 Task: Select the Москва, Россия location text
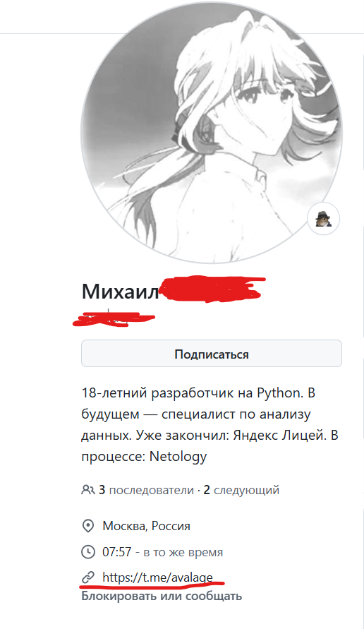[146, 525]
